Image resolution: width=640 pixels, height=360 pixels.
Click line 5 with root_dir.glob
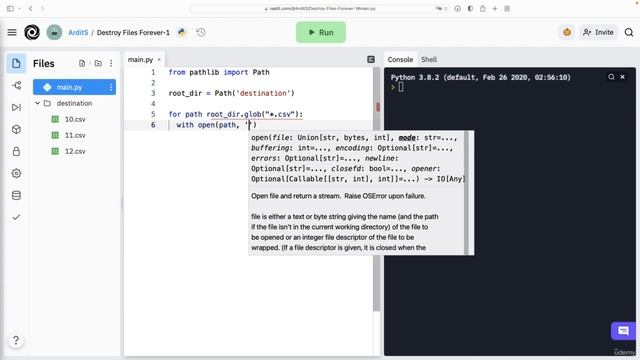coord(236,114)
